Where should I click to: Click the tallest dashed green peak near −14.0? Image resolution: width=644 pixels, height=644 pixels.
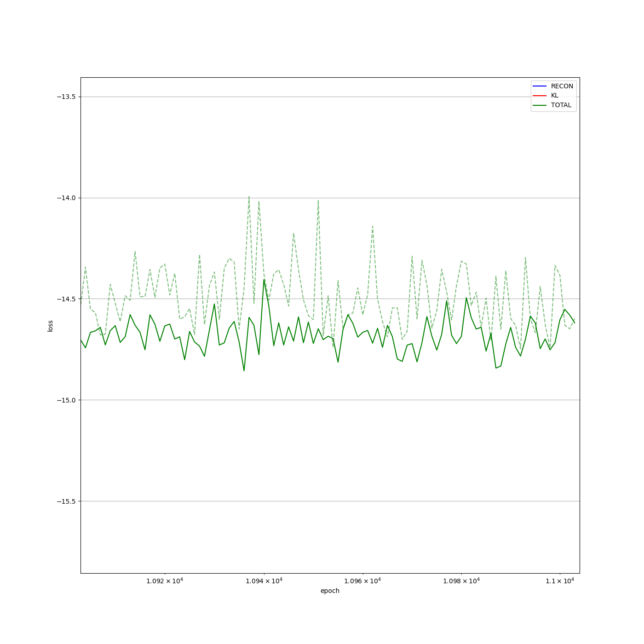point(249,197)
